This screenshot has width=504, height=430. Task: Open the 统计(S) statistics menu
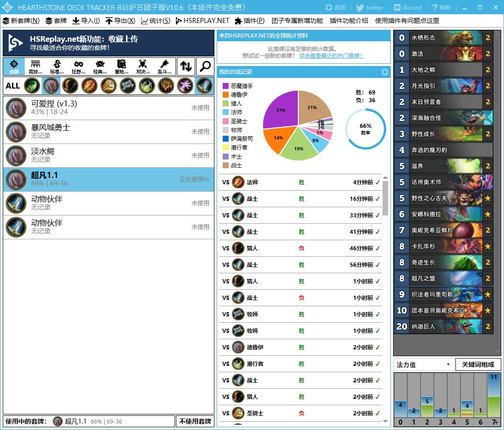155,21
